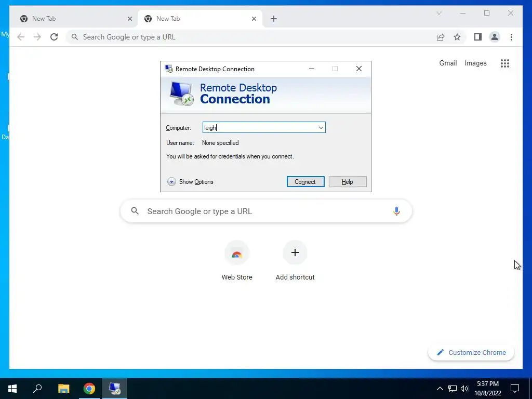Image resolution: width=532 pixels, height=399 pixels.
Task: Click the Remote Desktop title bar icon
Action: click(x=169, y=69)
